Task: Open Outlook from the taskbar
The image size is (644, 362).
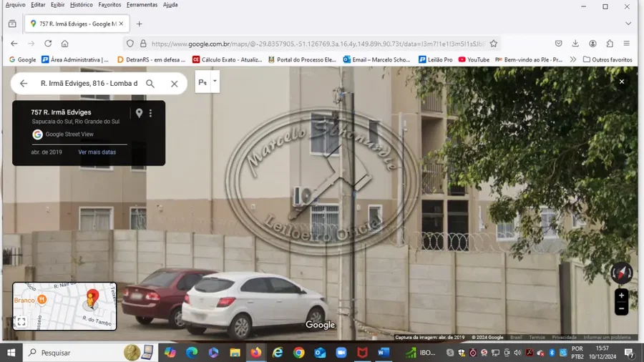Action: [320, 353]
